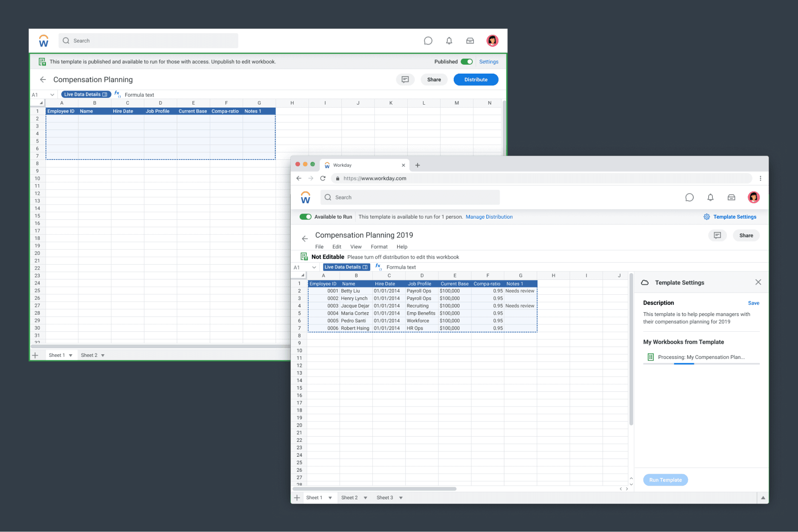Open the Format menu
This screenshot has height=532, width=798.
click(379, 247)
